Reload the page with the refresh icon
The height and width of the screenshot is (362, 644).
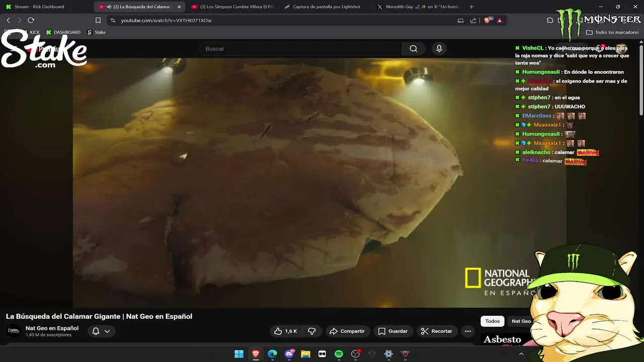coord(31,20)
